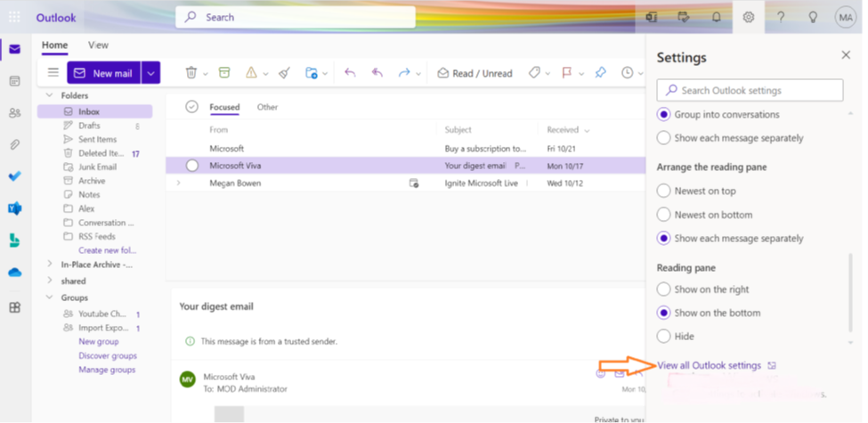Collapse the Groups section chevron
The width and height of the screenshot is (868, 423).
[x=50, y=297]
